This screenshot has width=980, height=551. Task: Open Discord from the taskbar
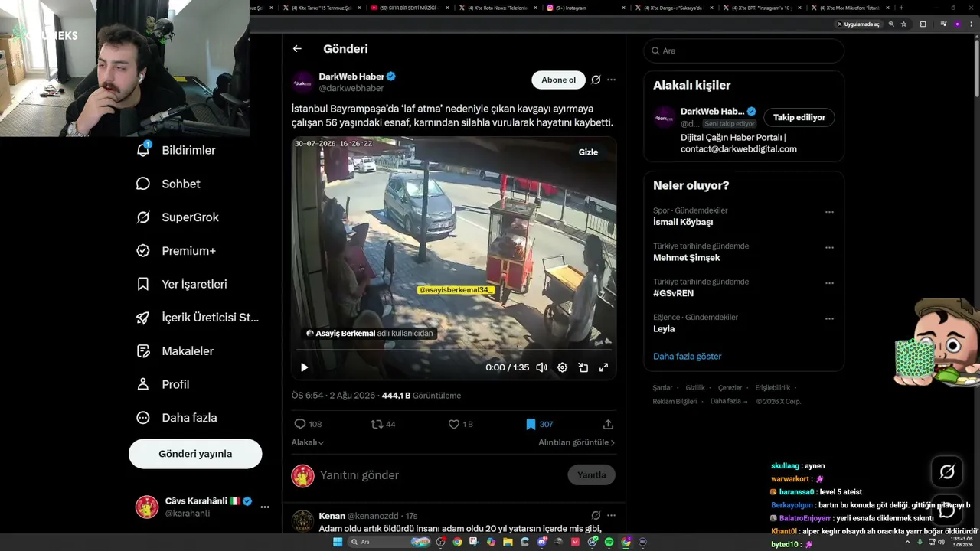(x=542, y=542)
